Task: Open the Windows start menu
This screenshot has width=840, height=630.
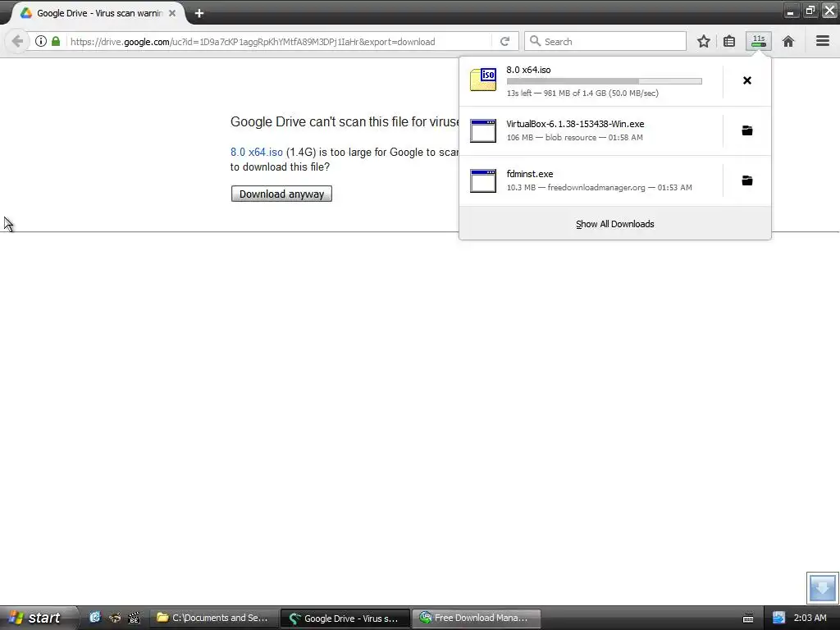Action: pos(35,618)
